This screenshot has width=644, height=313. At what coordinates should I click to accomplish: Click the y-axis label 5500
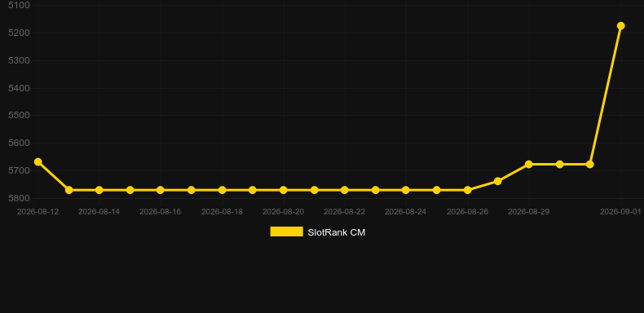pos(19,116)
